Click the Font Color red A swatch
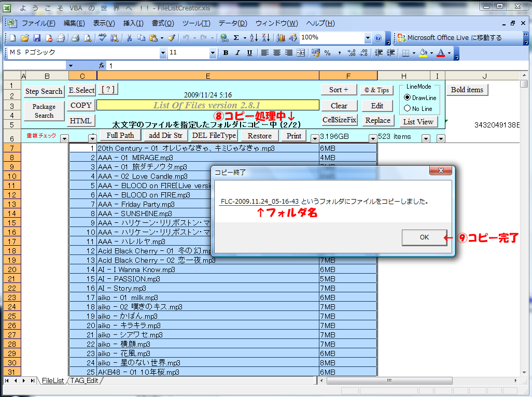The image size is (532, 397). [x=441, y=52]
